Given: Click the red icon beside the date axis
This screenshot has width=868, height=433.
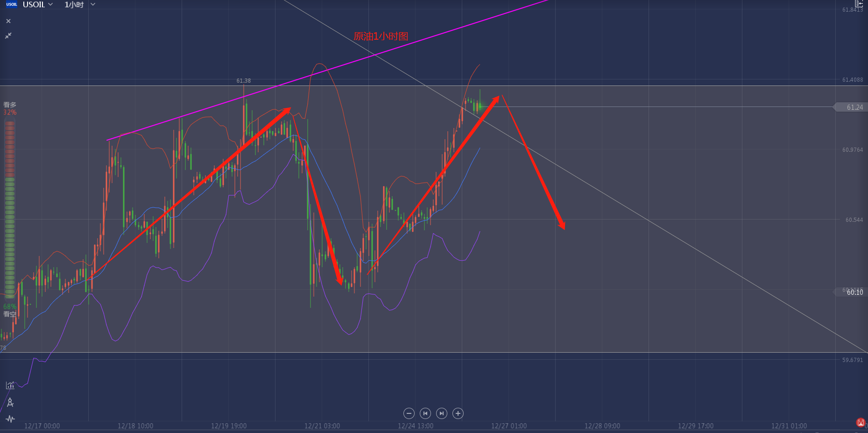Looking at the screenshot, I should (x=861, y=423).
